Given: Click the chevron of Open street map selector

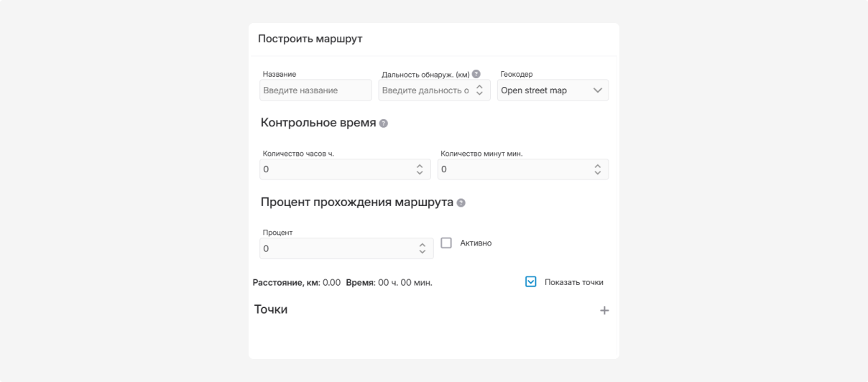Looking at the screenshot, I should (597, 90).
